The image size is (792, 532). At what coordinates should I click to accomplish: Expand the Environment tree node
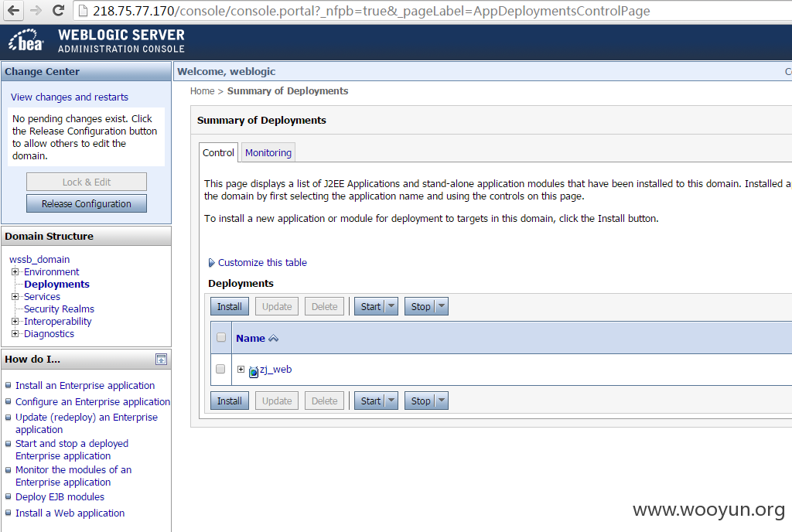(x=15, y=272)
